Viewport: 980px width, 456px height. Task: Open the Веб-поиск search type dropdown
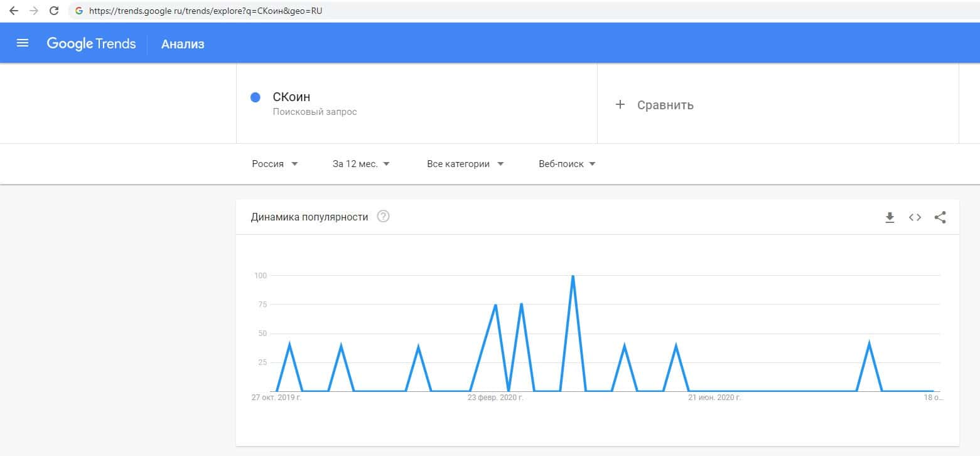pyautogui.click(x=567, y=164)
